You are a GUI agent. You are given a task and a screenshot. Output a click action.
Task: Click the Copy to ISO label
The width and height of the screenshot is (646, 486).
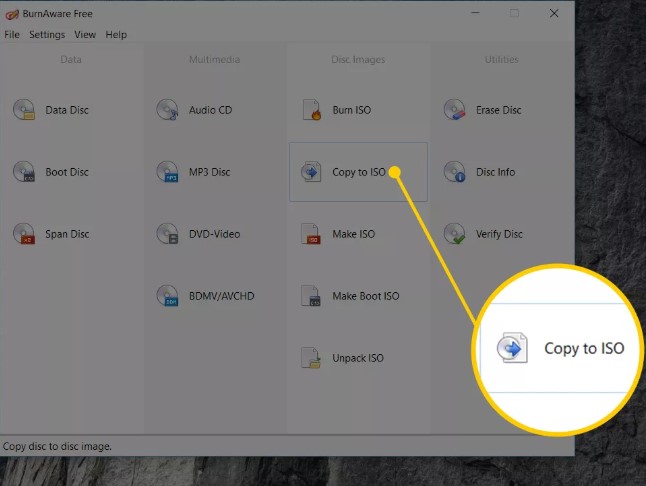359,172
